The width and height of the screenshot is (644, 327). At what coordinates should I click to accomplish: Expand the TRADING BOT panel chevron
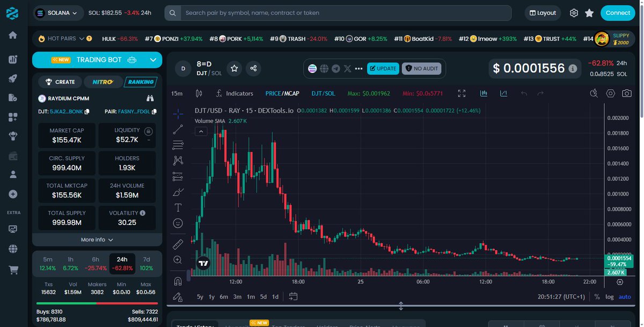153,60
